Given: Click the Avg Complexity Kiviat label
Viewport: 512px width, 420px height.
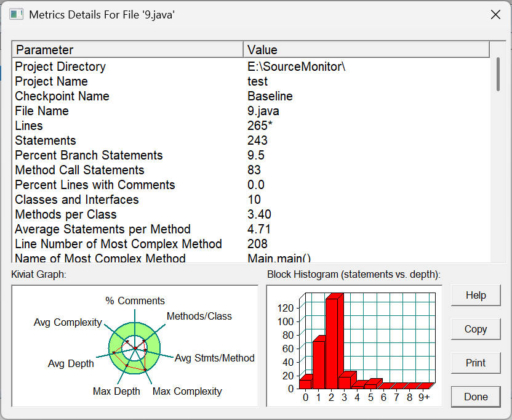Looking at the screenshot, I should (x=68, y=322).
